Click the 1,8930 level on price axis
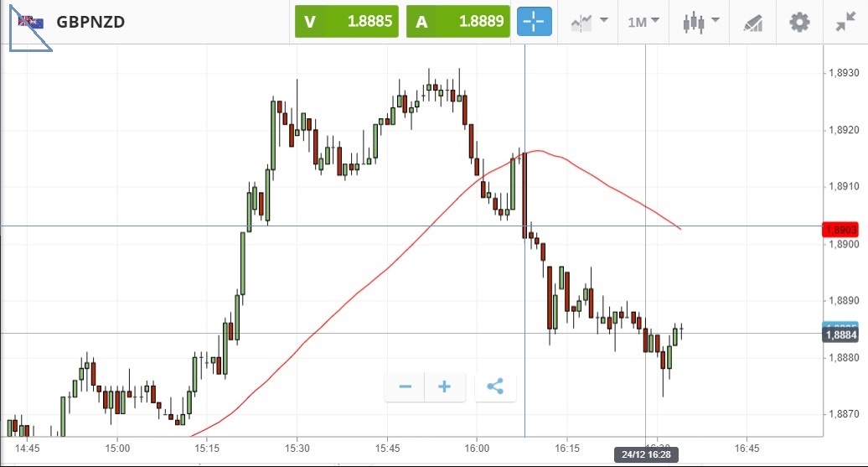 point(845,73)
